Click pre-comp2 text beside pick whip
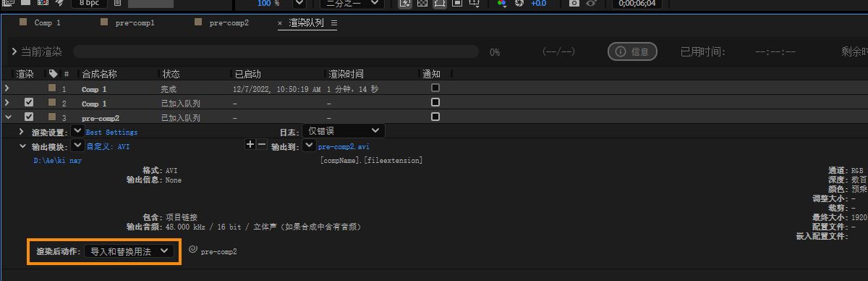 click(218, 252)
